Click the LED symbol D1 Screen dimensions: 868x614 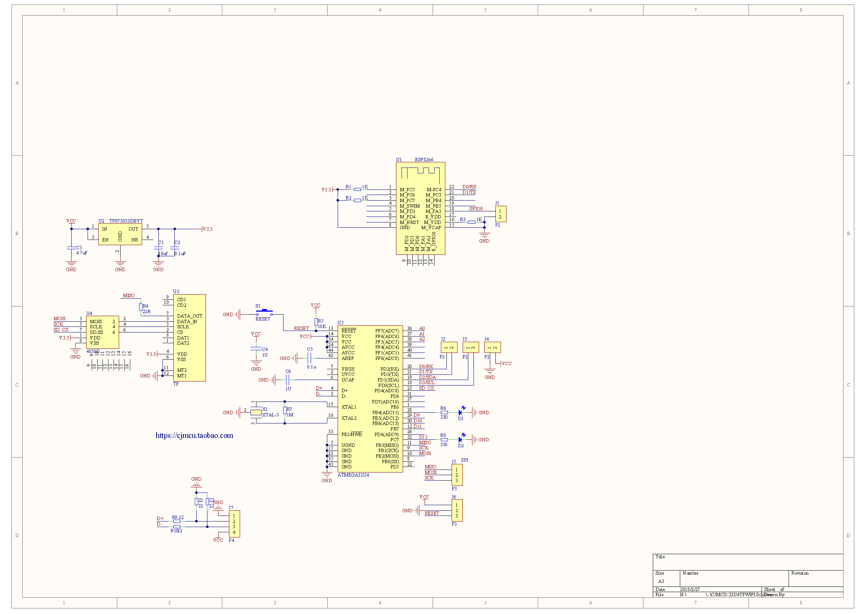[460, 413]
